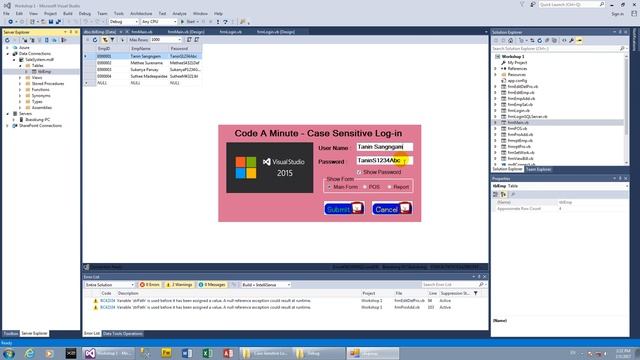Screen dimensions: 640x360
Task: Open the Analyze menu
Action: [x=179, y=13]
